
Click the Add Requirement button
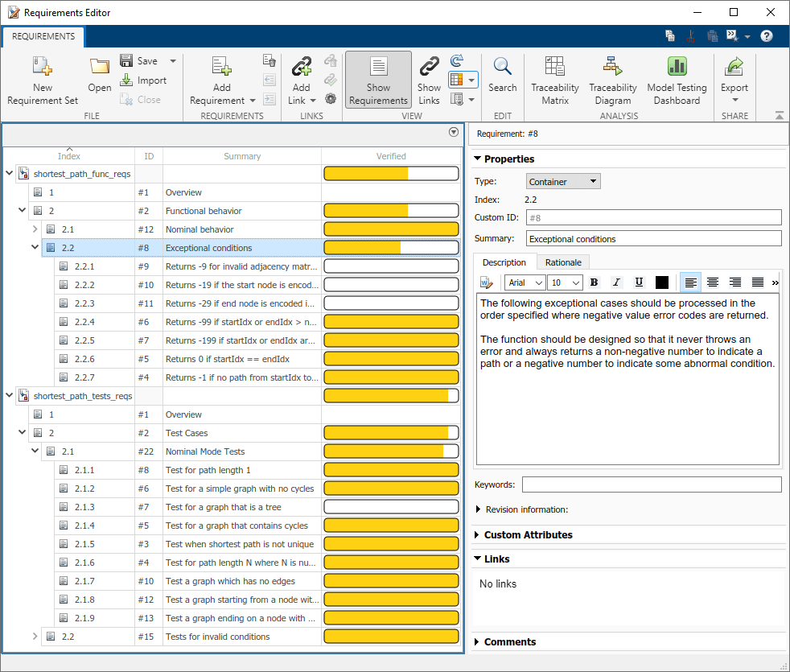coord(221,68)
